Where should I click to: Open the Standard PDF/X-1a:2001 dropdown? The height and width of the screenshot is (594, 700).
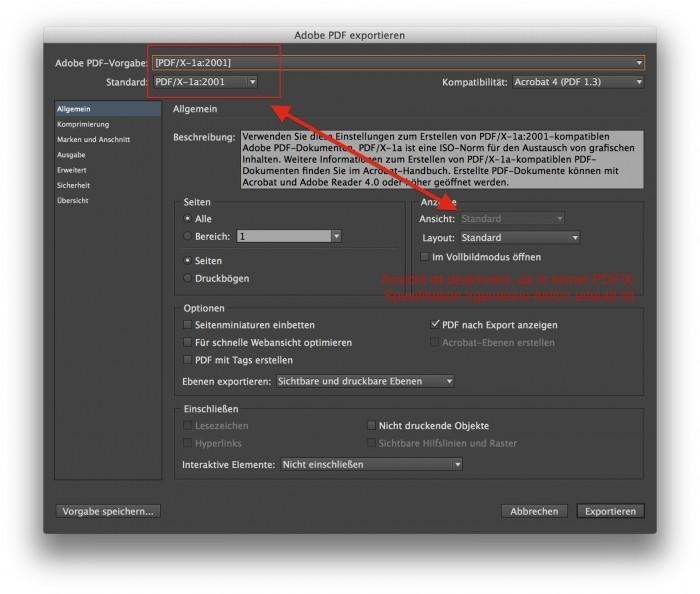205,82
